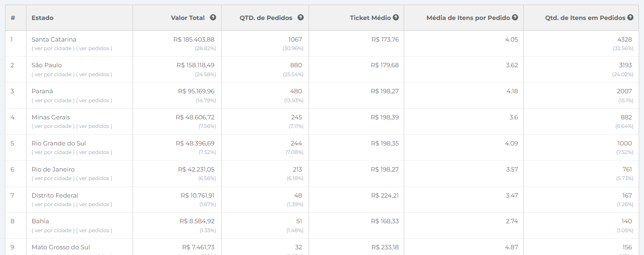Open ver pedidos for Rio de Janeiro
The height and width of the screenshot is (255, 644).
pyautogui.click(x=94, y=178)
